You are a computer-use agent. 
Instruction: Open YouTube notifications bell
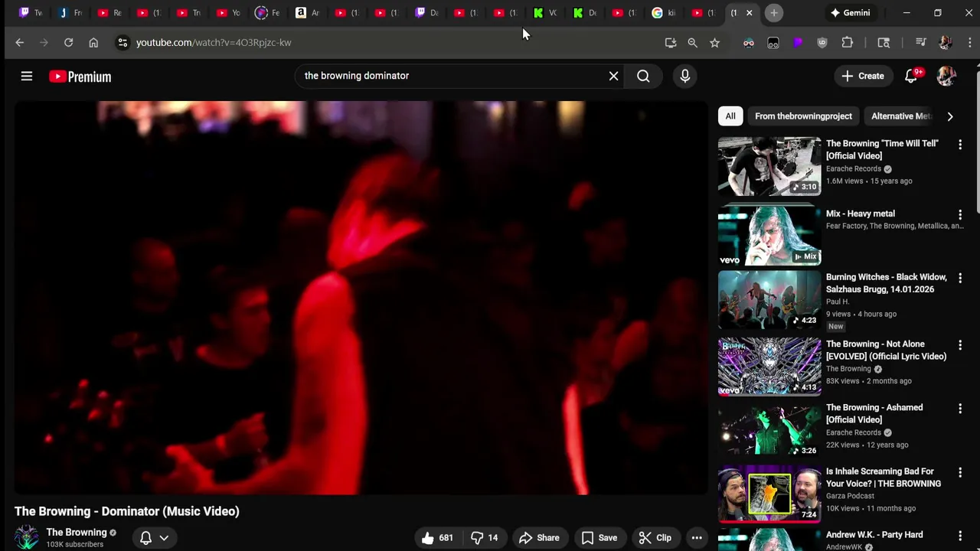[x=911, y=76]
